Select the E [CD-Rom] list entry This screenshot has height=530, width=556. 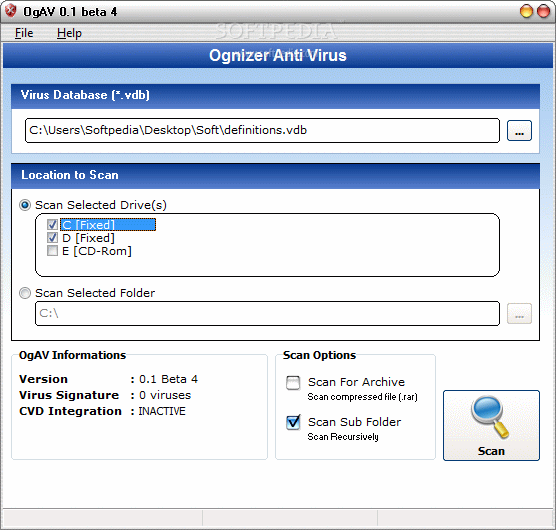[96, 251]
